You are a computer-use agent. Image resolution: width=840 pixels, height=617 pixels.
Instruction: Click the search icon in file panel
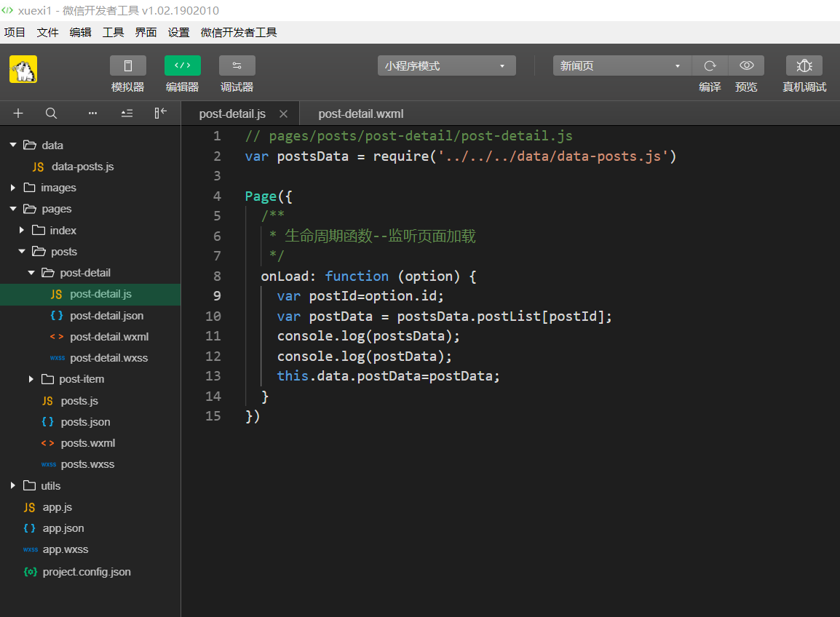point(51,113)
